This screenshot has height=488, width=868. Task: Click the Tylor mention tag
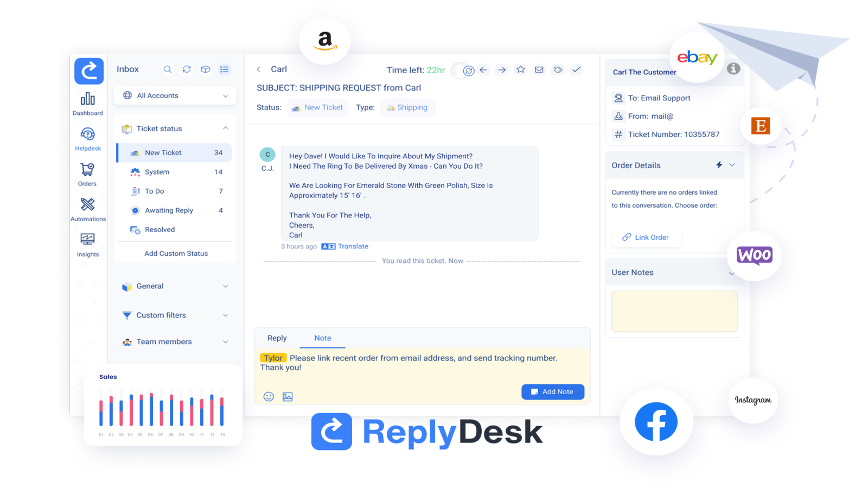pyautogui.click(x=273, y=358)
